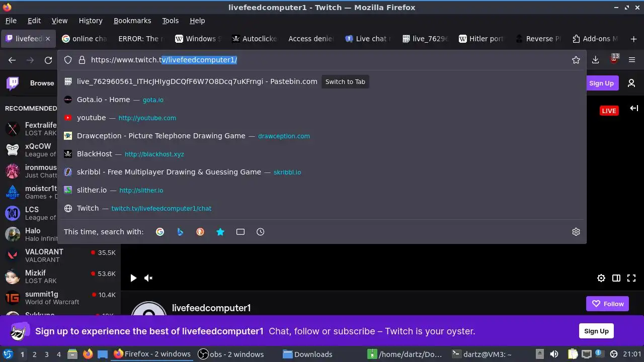Follow the livefeedcomputer1 channel
This screenshot has width=644, height=362.
tap(607, 304)
